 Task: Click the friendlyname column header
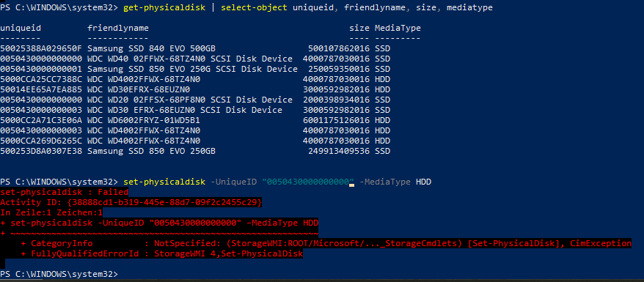point(118,28)
